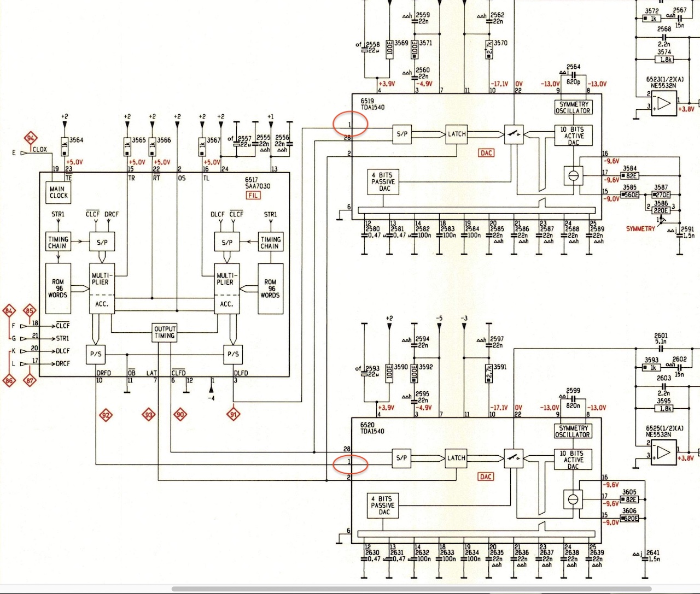Click the red diamond marker 94
The image size is (700, 594).
31,138
